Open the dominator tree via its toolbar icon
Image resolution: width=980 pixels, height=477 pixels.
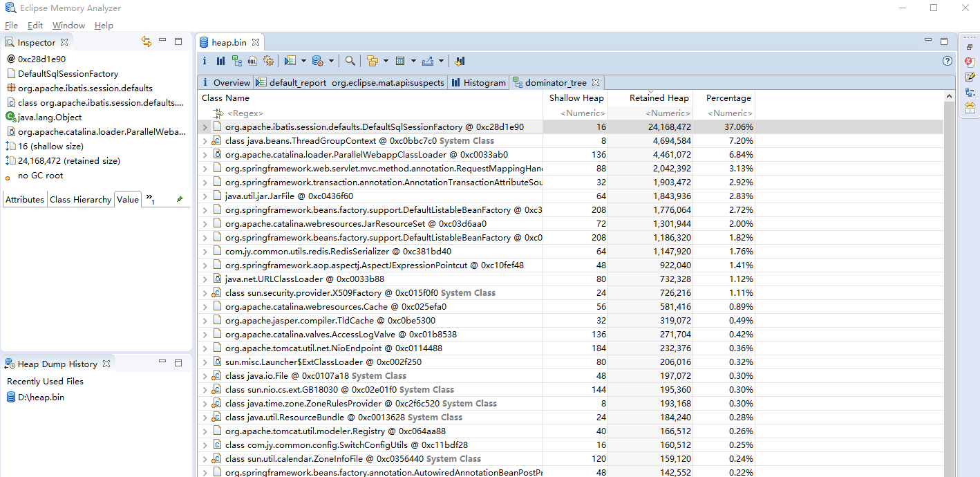click(x=237, y=61)
